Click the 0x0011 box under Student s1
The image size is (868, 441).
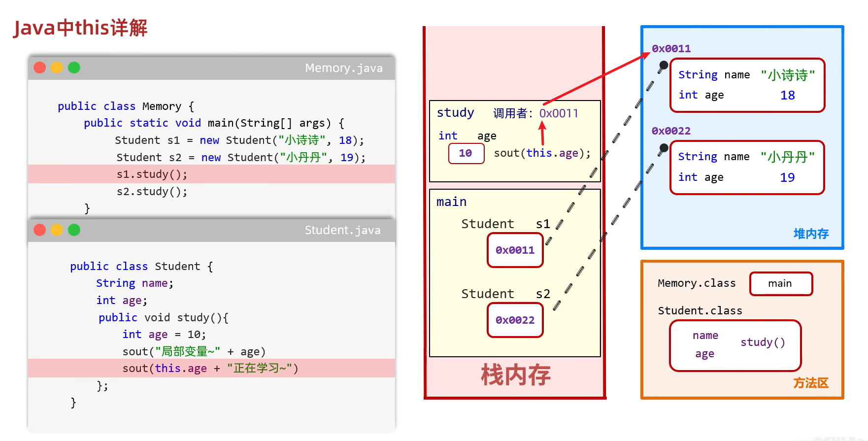coord(515,250)
